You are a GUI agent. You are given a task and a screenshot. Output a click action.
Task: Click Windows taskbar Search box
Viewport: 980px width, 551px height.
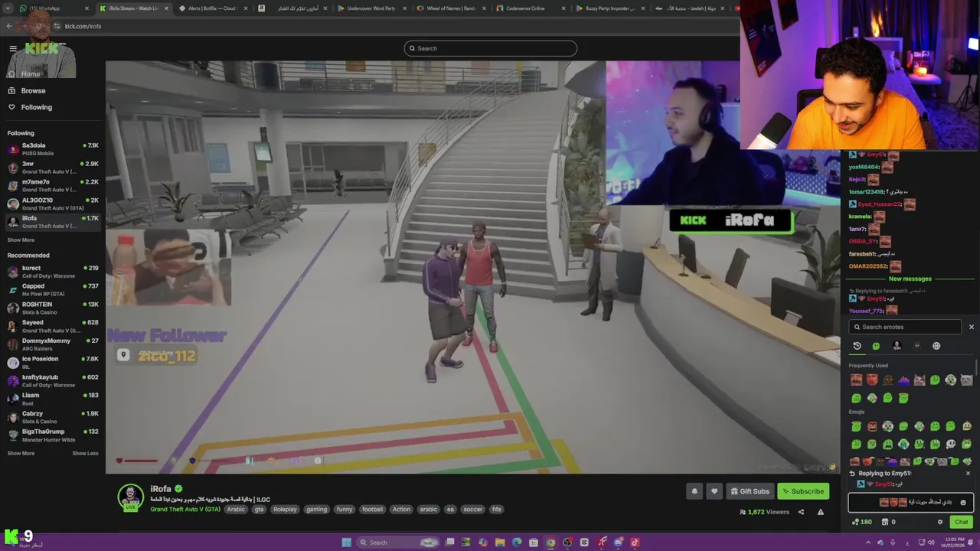pos(398,543)
